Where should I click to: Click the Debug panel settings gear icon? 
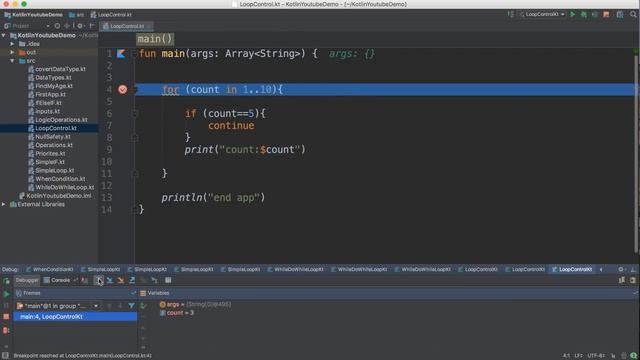click(x=621, y=269)
